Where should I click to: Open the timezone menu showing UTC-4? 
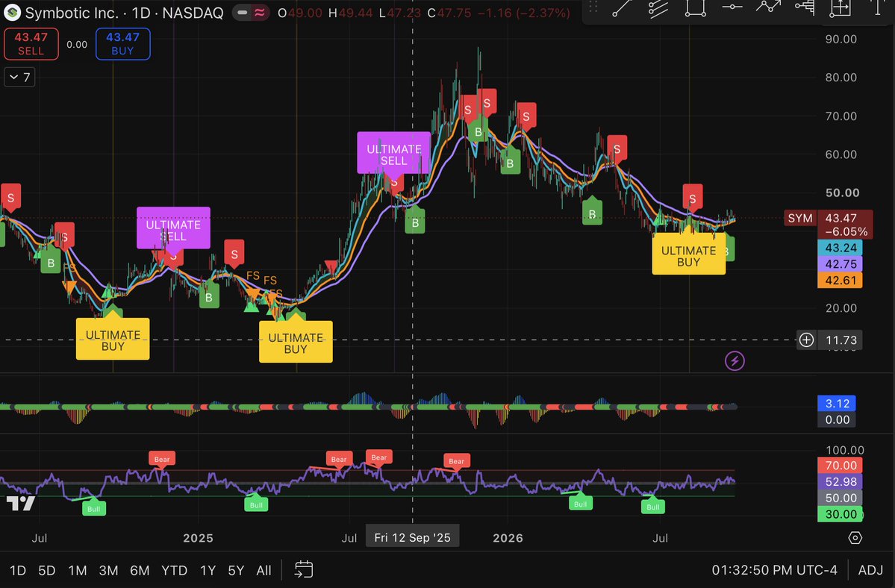(775, 570)
